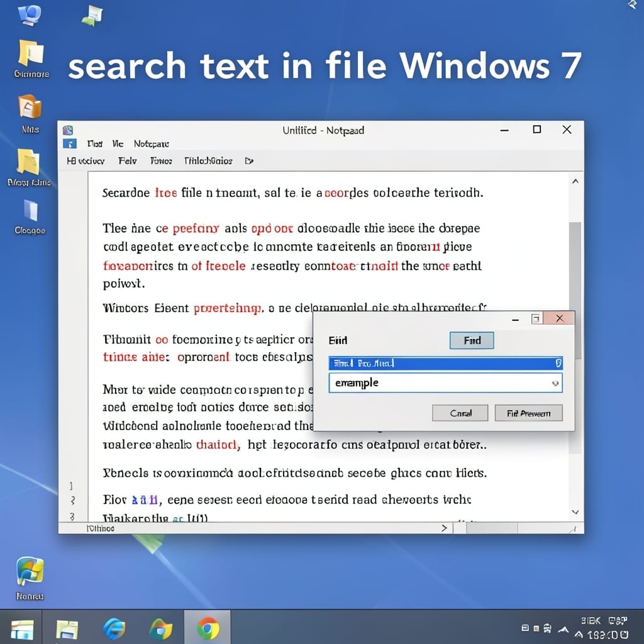Click the arrow at end of blue highlighted field

[558, 363]
